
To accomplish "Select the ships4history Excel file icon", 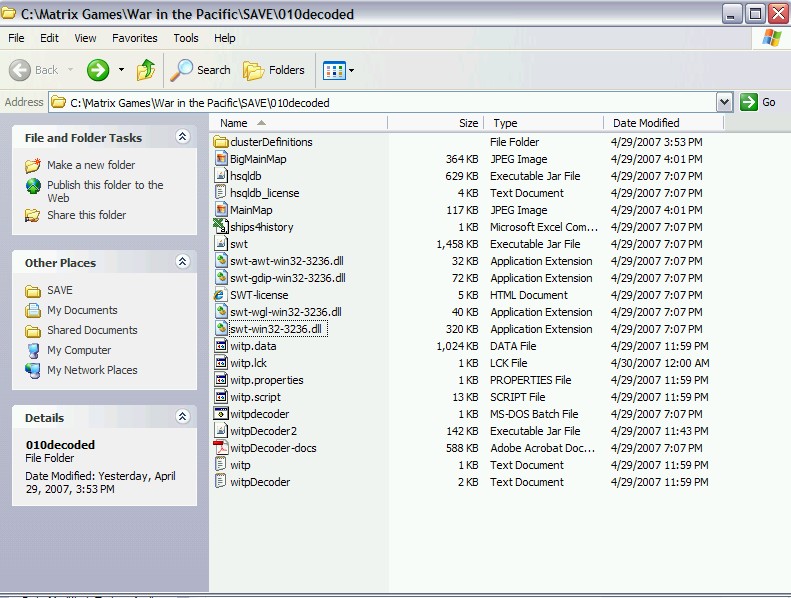I will click(222, 227).
